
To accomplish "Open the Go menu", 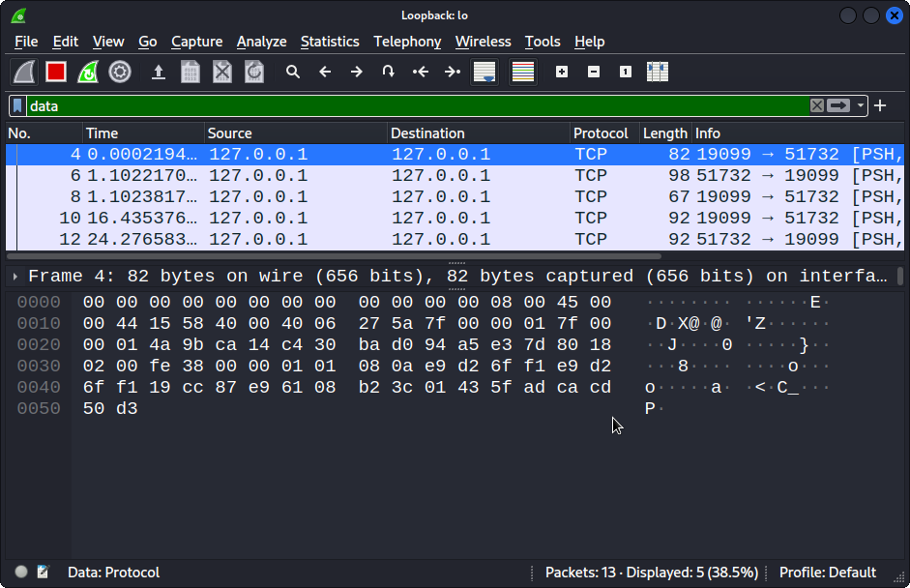I will (147, 42).
